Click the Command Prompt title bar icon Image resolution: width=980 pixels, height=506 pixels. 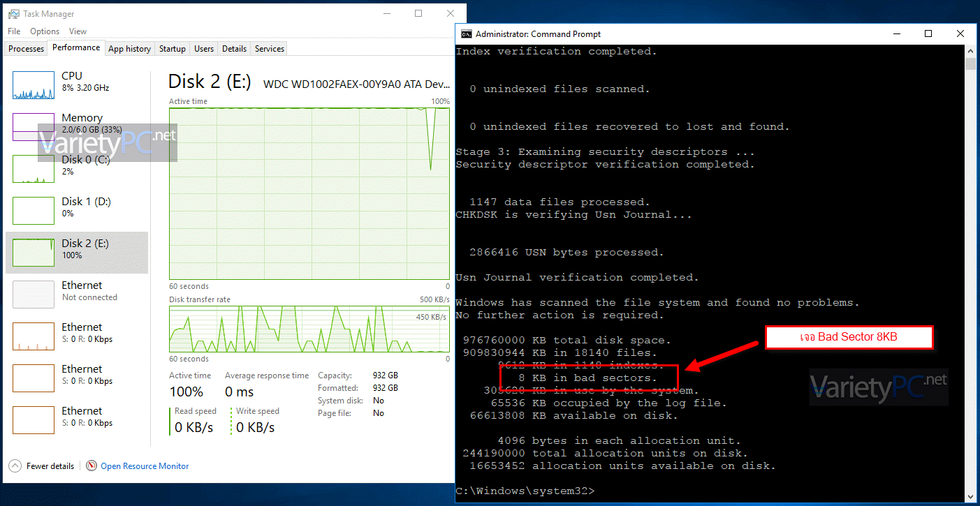click(x=466, y=34)
